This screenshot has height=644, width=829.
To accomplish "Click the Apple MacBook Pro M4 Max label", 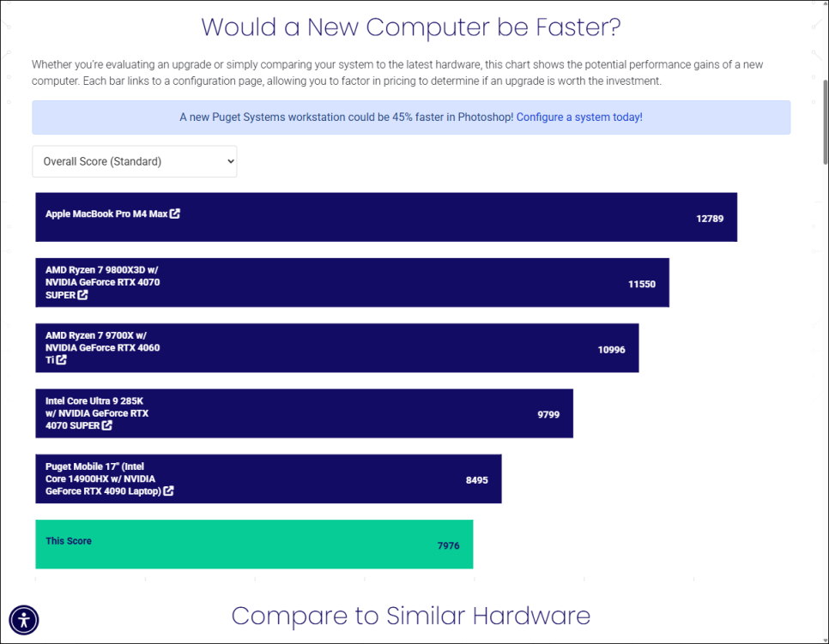I will point(106,214).
